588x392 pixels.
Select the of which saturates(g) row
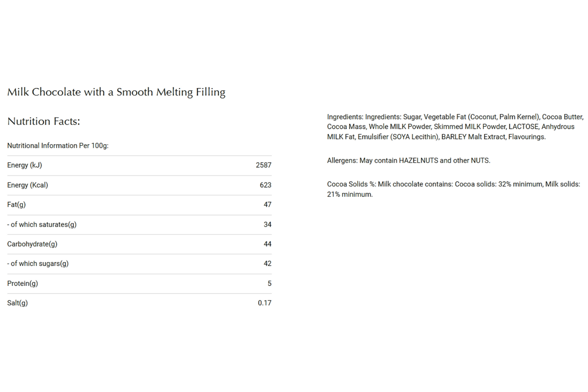pos(139,225)
